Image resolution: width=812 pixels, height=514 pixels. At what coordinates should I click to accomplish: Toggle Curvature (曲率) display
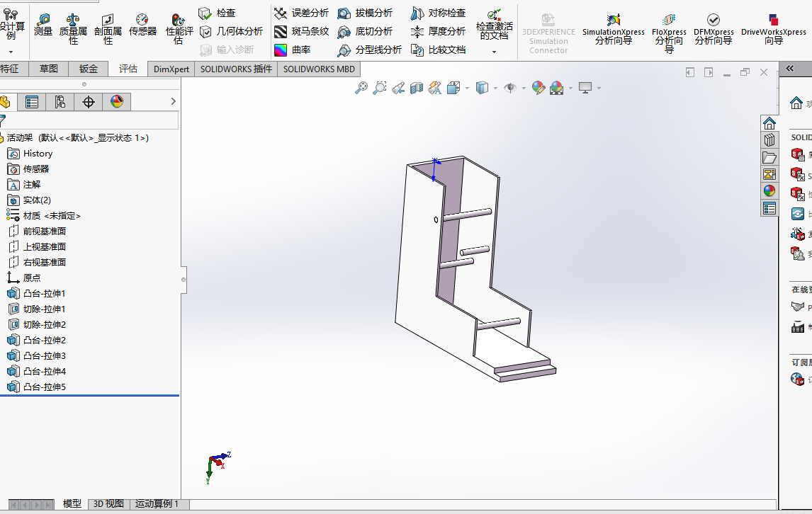click(x=293, y=50)
